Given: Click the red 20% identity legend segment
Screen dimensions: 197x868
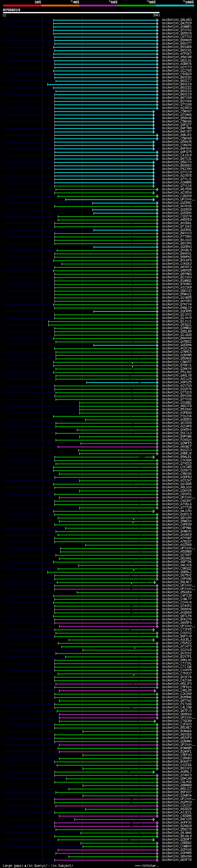Looking at the screenshot, I should pos(22,6).
